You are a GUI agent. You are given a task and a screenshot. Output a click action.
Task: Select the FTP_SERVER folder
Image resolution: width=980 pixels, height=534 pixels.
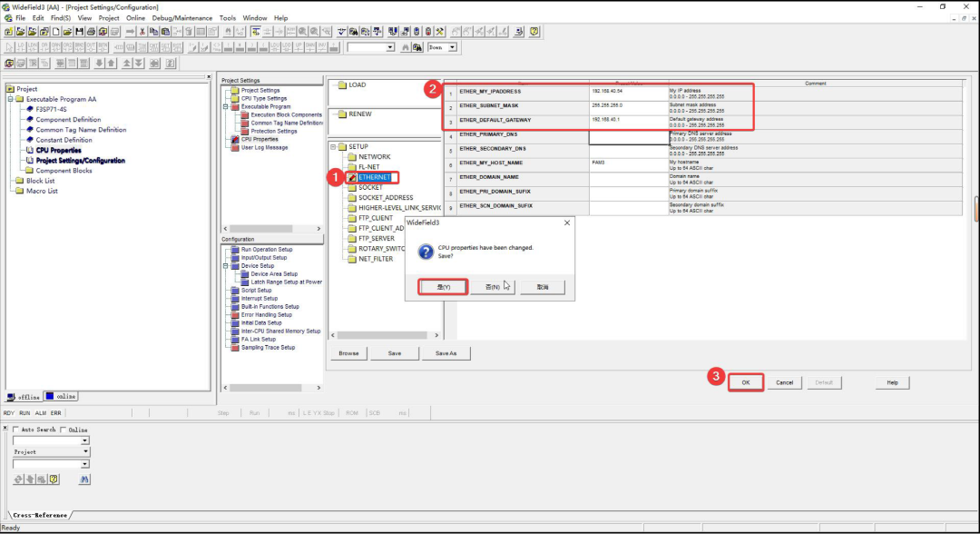pos(377,238)
